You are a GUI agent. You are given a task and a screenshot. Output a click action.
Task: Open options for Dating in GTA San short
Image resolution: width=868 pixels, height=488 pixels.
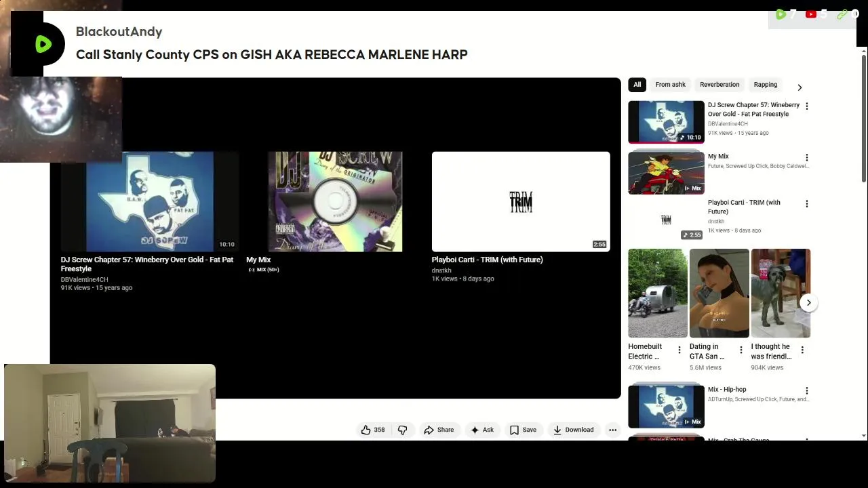pyautogui.click(x=741, y=350)
